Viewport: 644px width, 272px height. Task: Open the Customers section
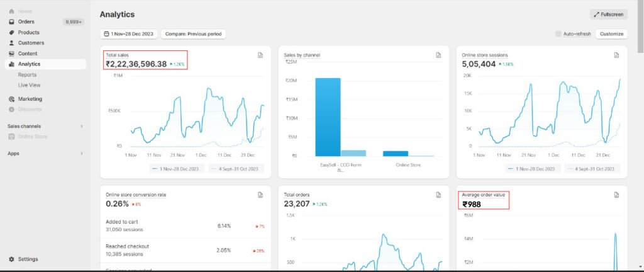(31, 43)
